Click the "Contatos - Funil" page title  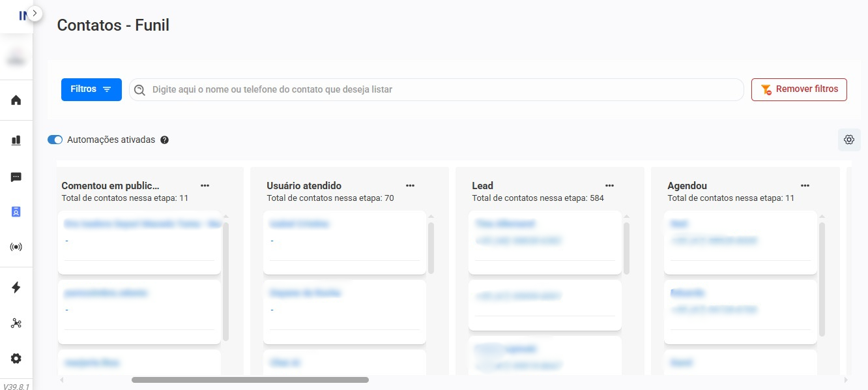pyautogui.click(x=113, y=25)
